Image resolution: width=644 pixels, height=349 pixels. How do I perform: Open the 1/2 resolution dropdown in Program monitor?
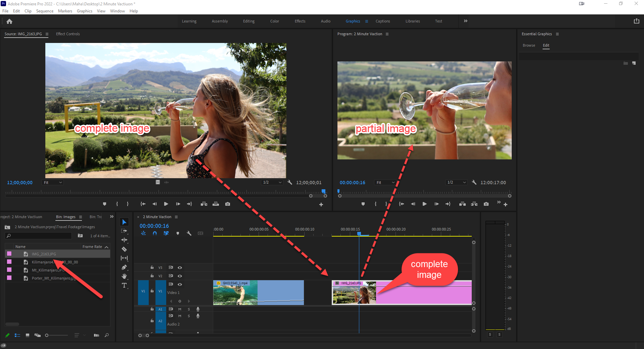pos(456,182)
